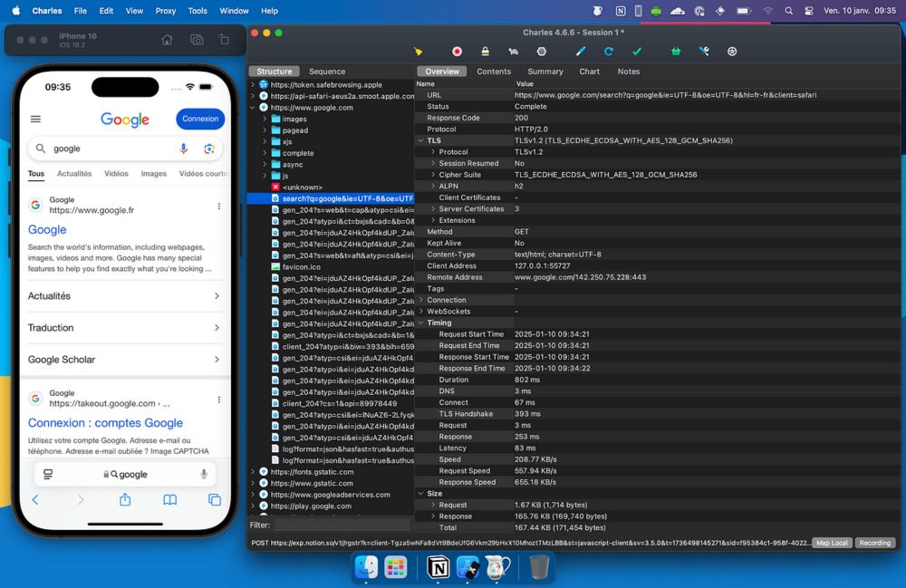Expand https://fonts.gstatic.com host

253,472
